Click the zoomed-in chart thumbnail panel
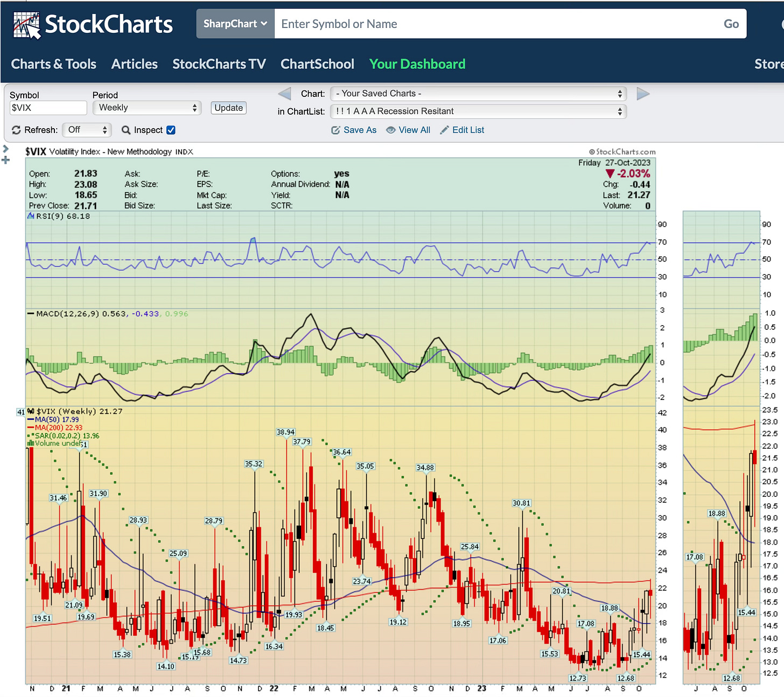This screenshot has height=697, width=784. point(722,448)
